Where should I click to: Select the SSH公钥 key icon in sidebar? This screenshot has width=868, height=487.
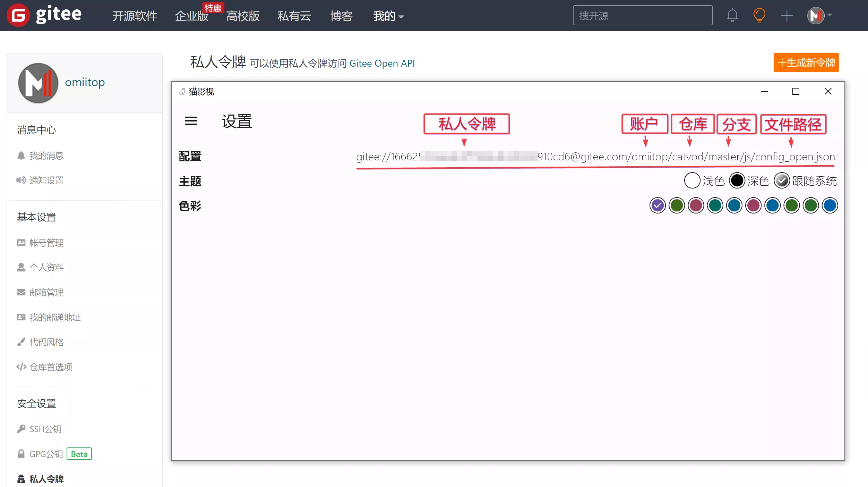tap(21, 429)
